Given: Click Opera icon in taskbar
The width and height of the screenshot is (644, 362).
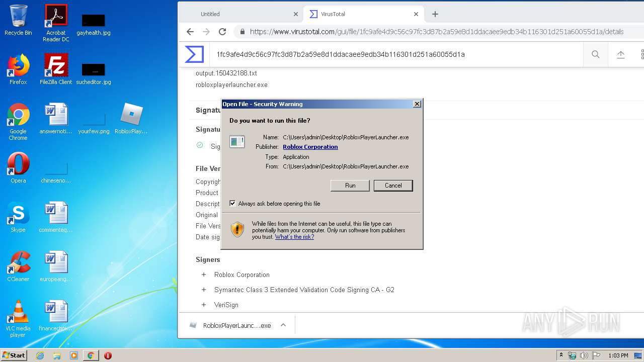Looking at the screenshot, I should [x=108, y=355].
